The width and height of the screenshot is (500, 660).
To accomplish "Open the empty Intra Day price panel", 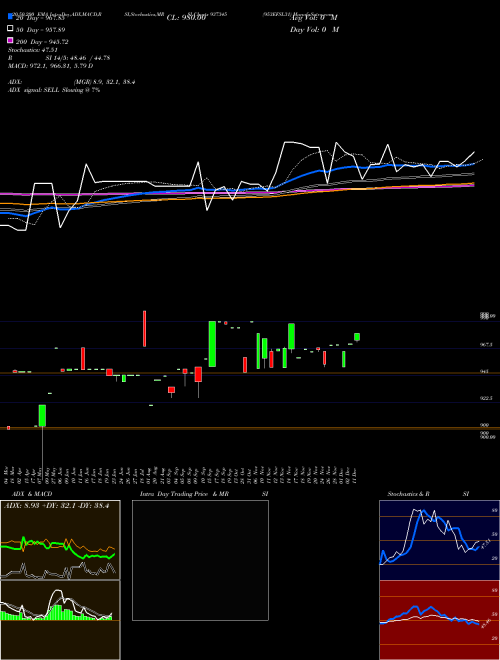I will pyautogui.click(x=200, y=560).
